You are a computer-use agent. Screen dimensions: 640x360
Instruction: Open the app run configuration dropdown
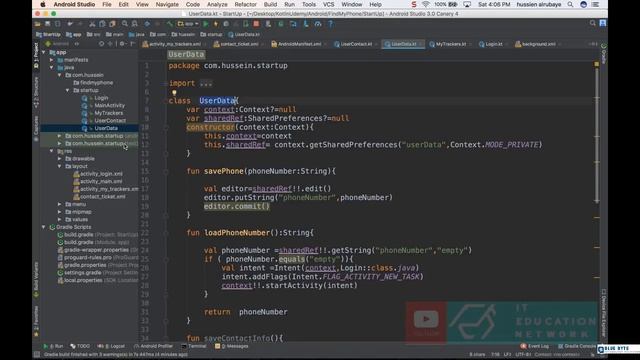click(x=188, y=24)
